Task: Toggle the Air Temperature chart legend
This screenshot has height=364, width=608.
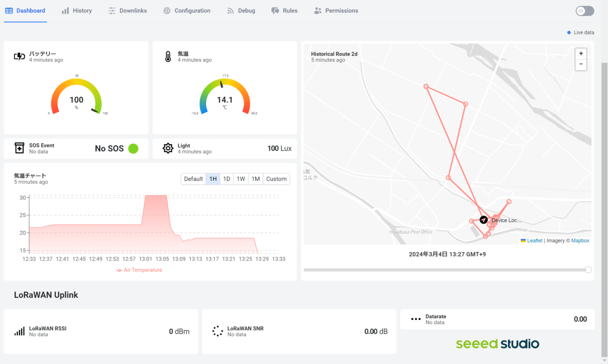Action: pos(139,270)
